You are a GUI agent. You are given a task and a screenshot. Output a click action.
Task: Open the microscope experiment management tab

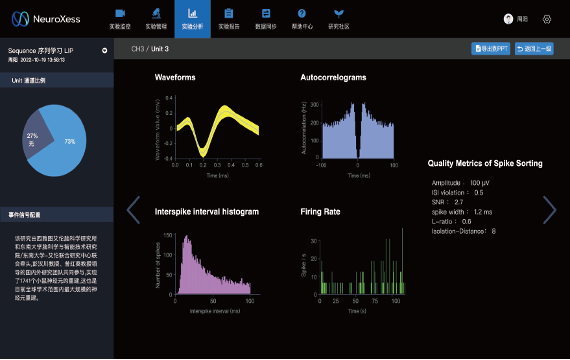point(156,19)
